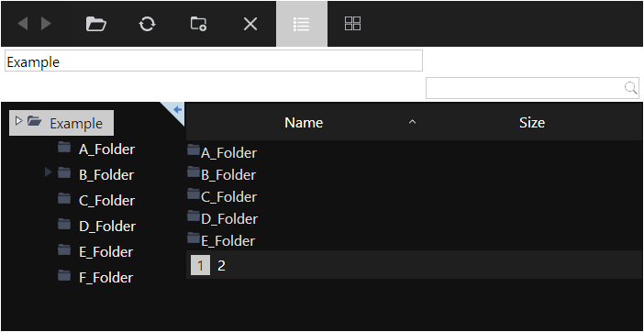This screenshot has height=332, width=644.
Task: Switch to large icons grid view
Action: click(353, 24)
